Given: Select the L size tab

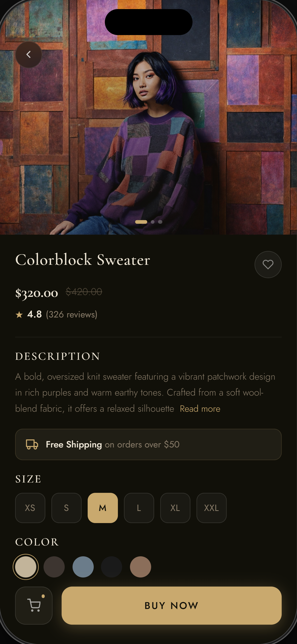Looking at the screenshot, I should click(x=139, y=508).
